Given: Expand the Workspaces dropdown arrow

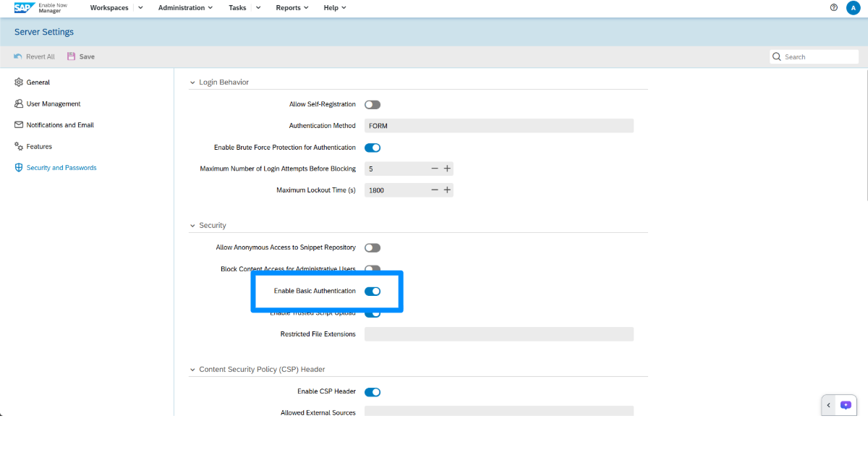Looking at the screenshot, I should click(140, 8).
